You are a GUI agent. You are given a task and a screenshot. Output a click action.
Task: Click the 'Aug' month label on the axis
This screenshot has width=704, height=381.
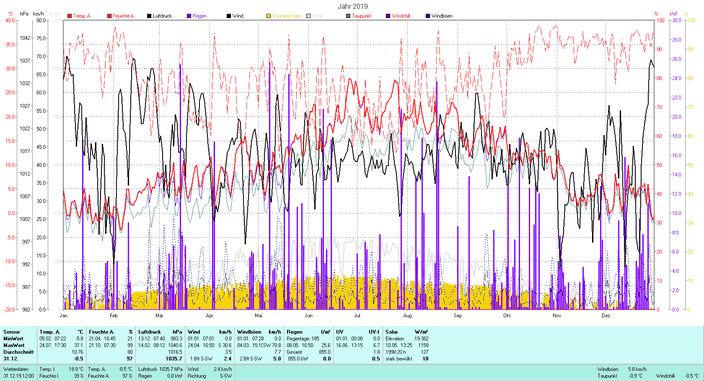[x=407, y=315]
